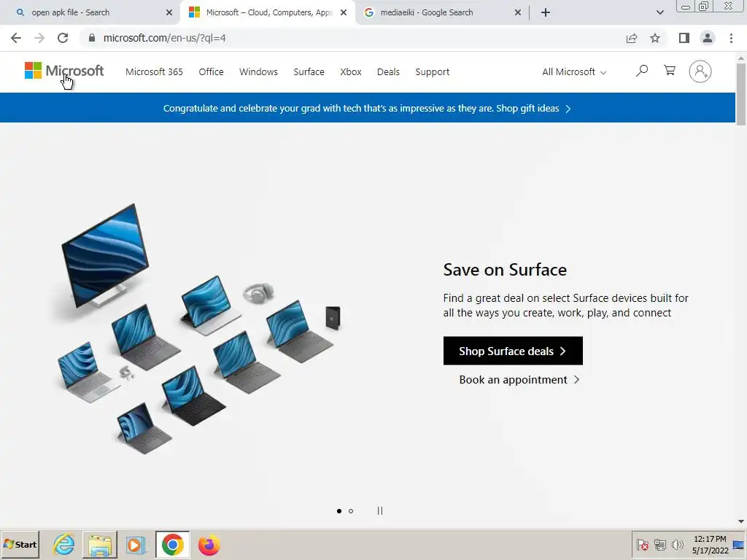Click the taskbar clock showing 12:17 PM

tap(710, 544)
